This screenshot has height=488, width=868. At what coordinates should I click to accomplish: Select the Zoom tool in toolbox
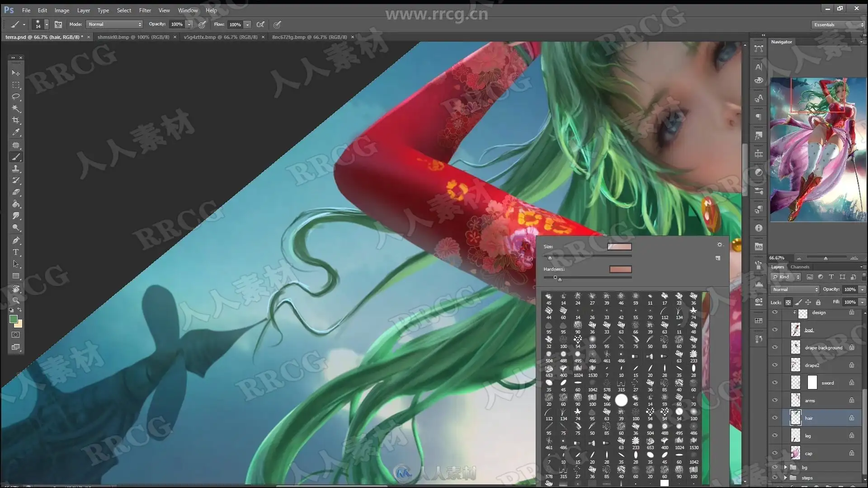[x=16, y=300]
